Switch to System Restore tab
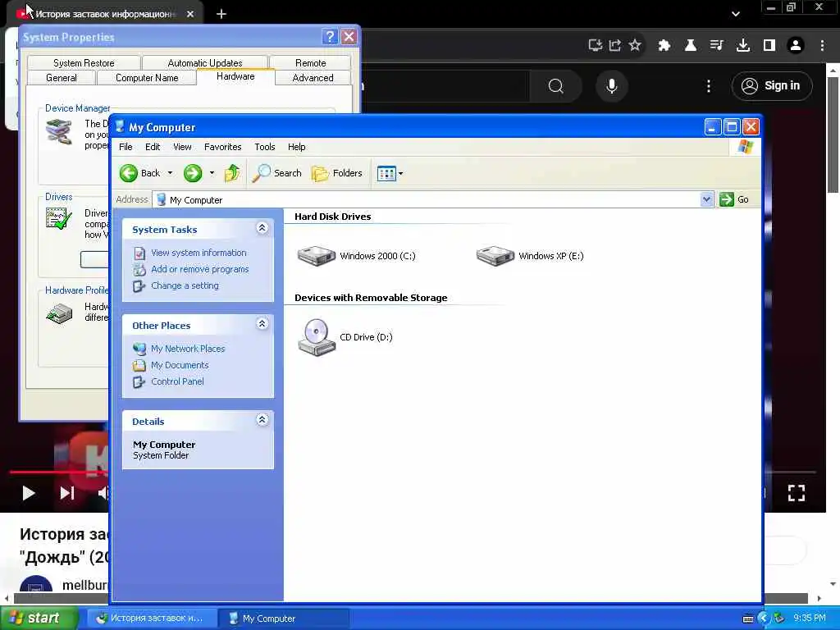This screenshot has height=630, width=840. click(x=84, y=62)
